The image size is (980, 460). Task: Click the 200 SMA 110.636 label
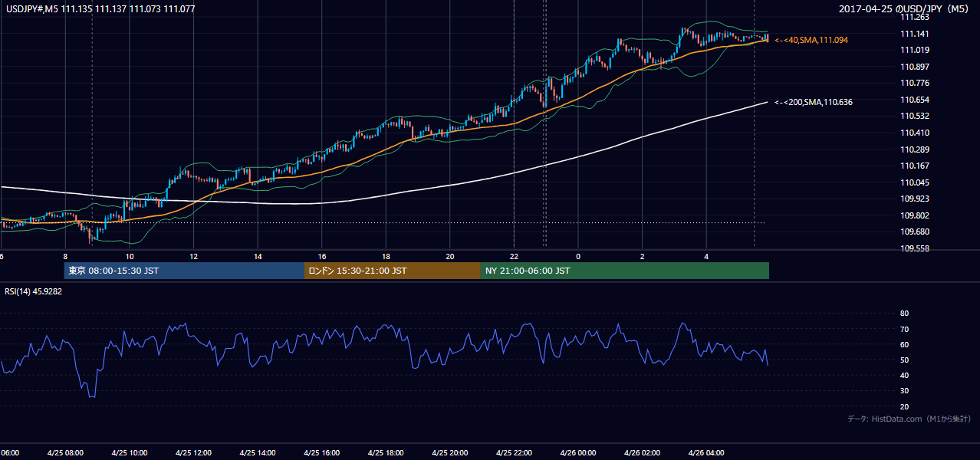[x=814, y=102]
